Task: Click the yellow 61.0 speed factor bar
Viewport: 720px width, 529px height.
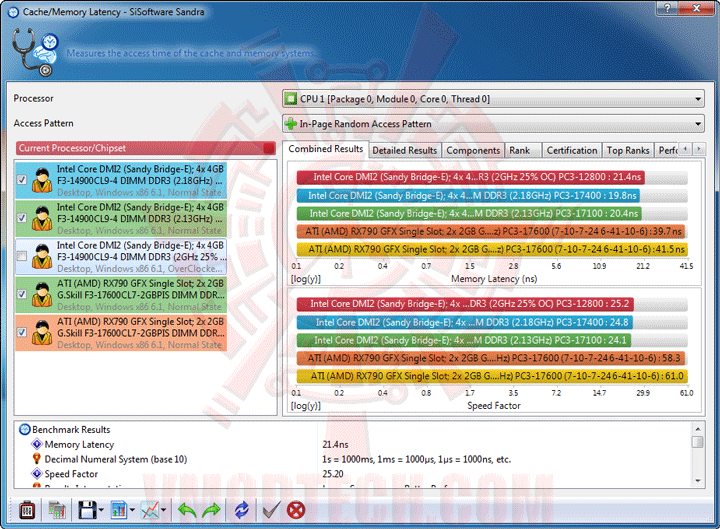Action: (492, 376)
